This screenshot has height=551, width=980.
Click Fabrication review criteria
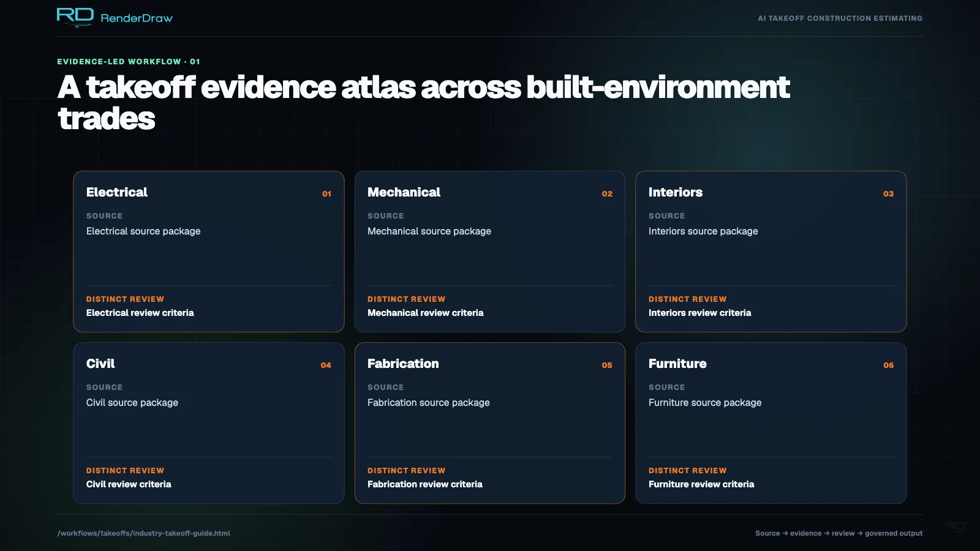click(425, 484)
